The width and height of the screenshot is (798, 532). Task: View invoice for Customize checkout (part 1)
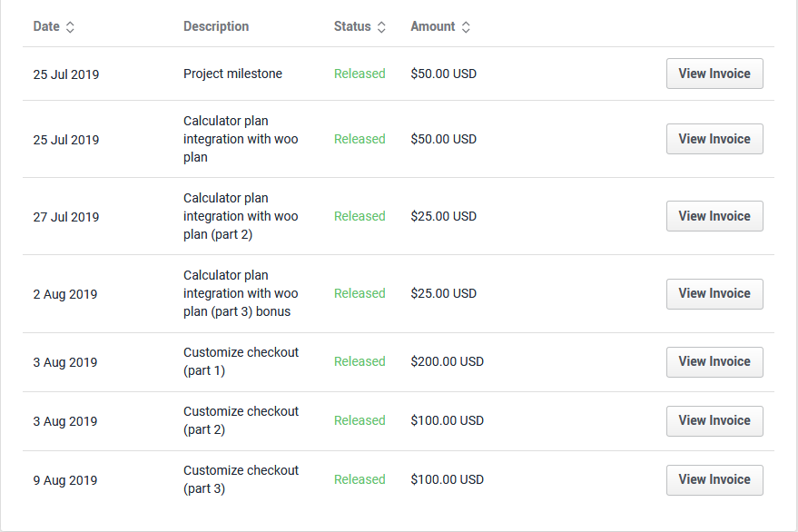(714, 361)
